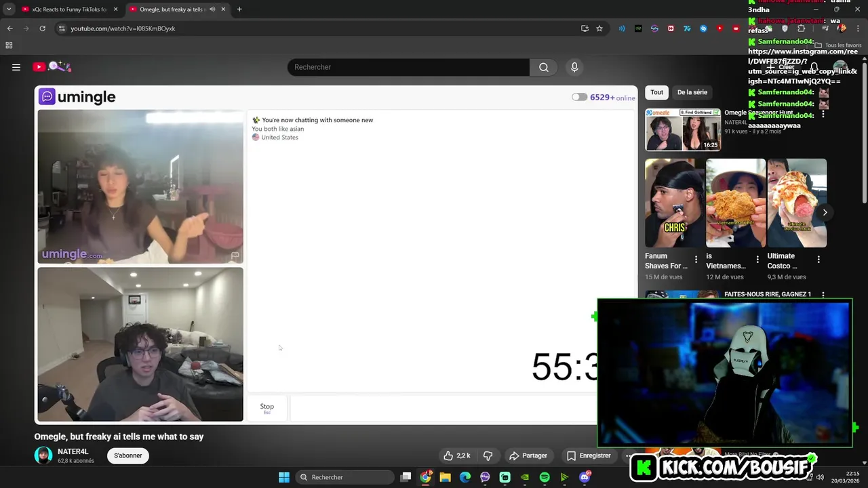Open the video title text
Image resolution: width=868 pixels, height=488 pixels.
[x=119, y=436]
